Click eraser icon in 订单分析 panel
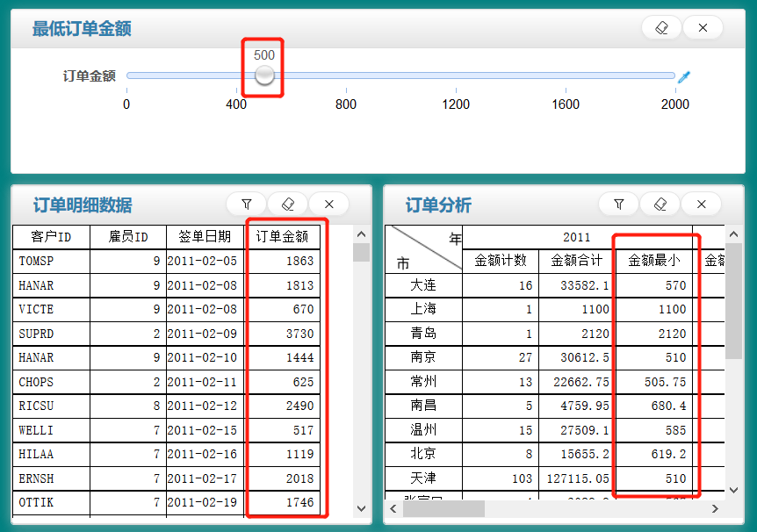 click(x=660, y=205)
